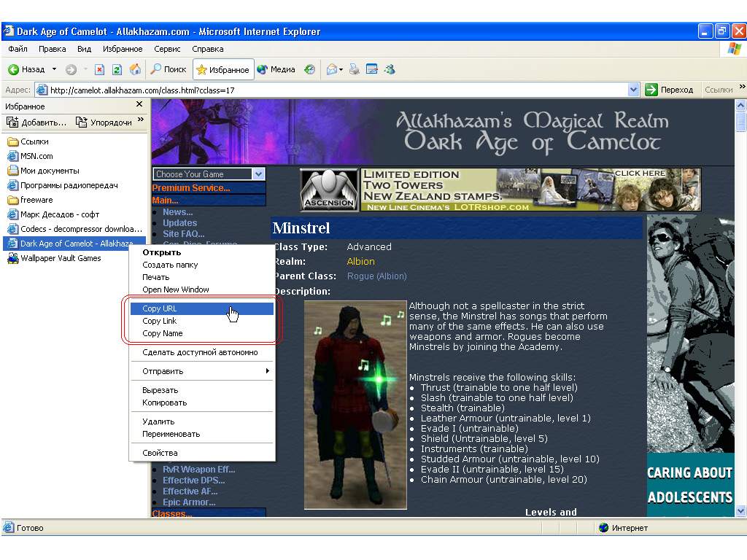
Task: Expand favorites panel toolbar overflow chevron
Action: coord(141,120)
